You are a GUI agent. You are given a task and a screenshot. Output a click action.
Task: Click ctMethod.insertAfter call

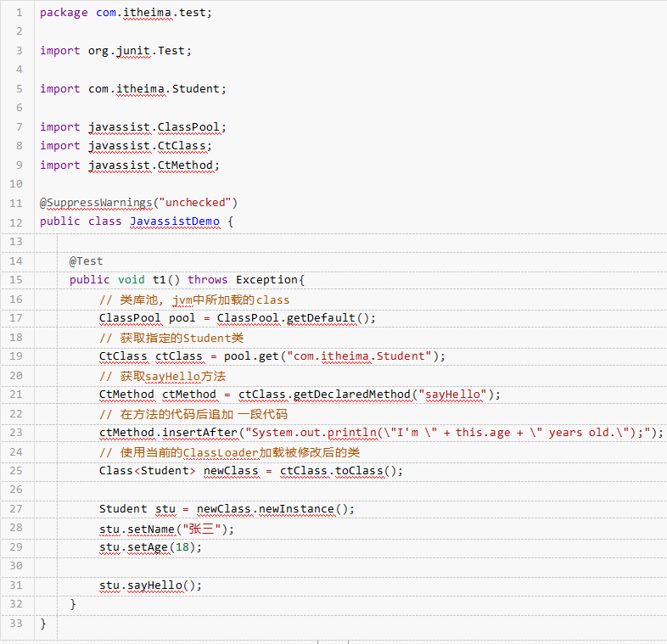click(169, 433)
